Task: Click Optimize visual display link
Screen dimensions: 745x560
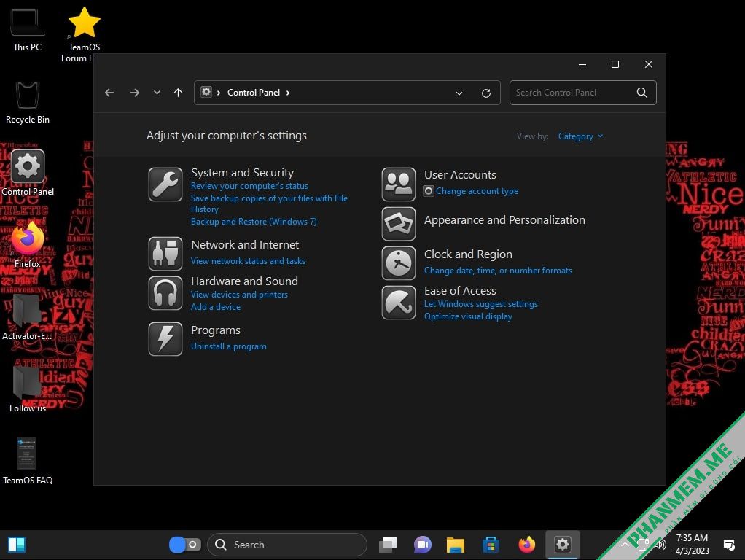Action: [x=468, y=316]
